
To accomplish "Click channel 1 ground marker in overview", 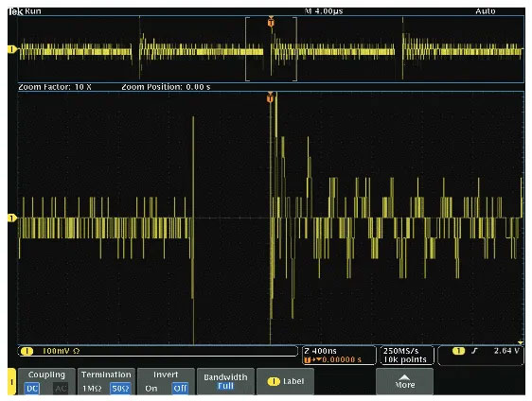I will coord(12,49).
